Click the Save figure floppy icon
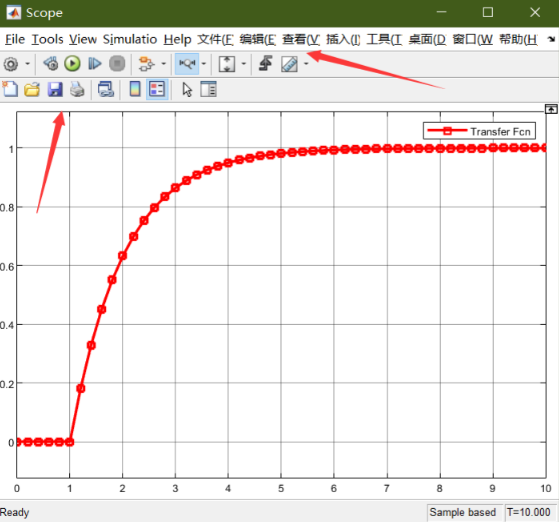This screenshot has height=522, width=559. tap(55, 89)
